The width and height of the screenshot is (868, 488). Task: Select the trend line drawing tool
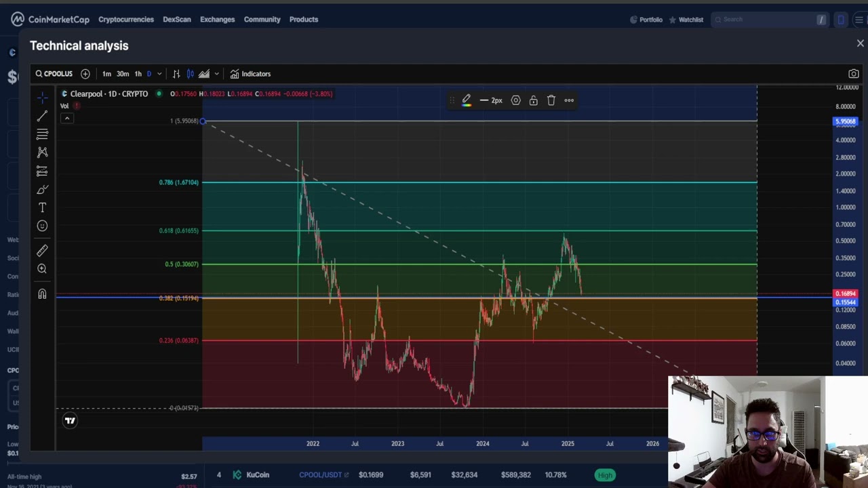[x=42, y=116]
